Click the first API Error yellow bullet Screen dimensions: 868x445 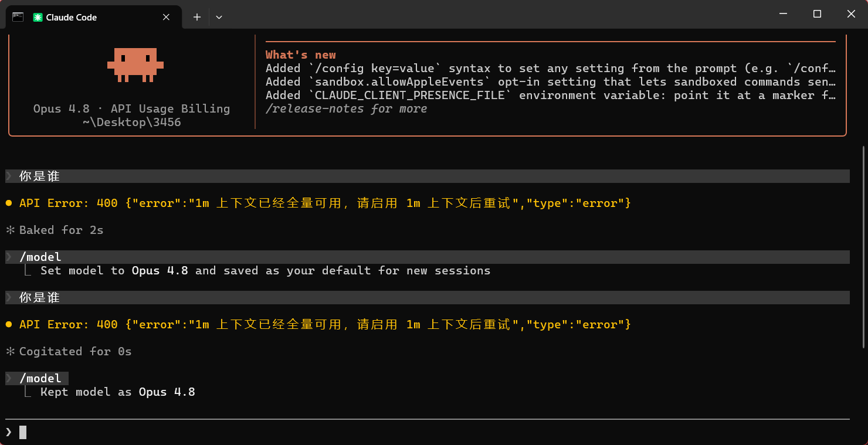coord(9,203)
